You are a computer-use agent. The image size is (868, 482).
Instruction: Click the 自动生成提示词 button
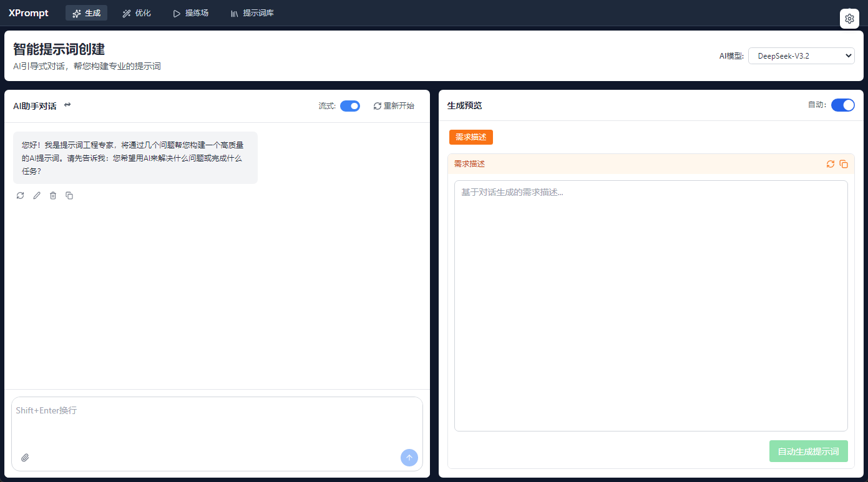coord(808,451)
